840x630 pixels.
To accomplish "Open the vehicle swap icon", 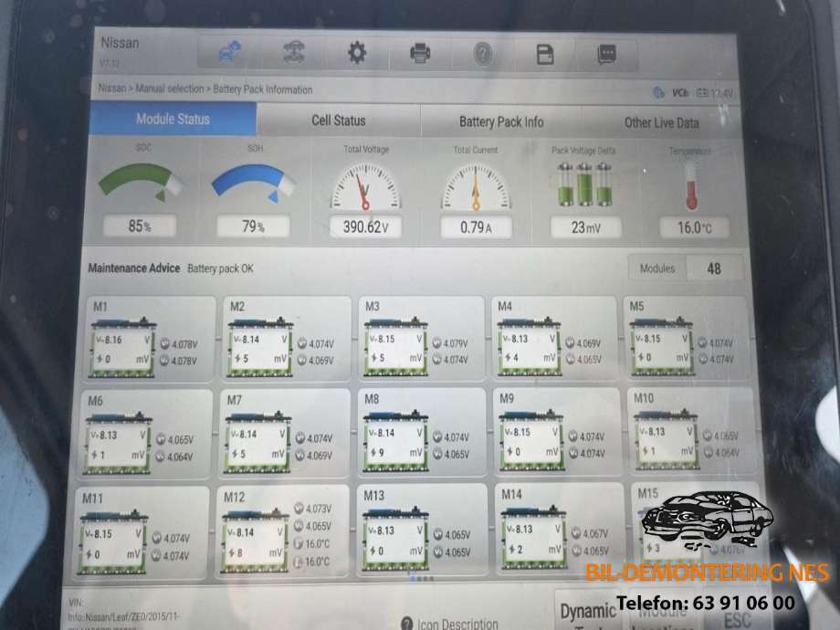I will 294,53.
